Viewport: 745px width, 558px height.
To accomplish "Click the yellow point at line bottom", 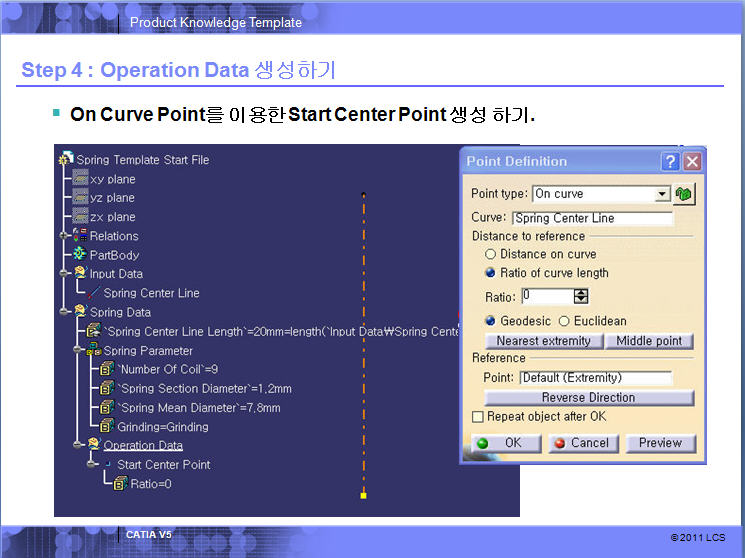I will click(x=363, y=495).
